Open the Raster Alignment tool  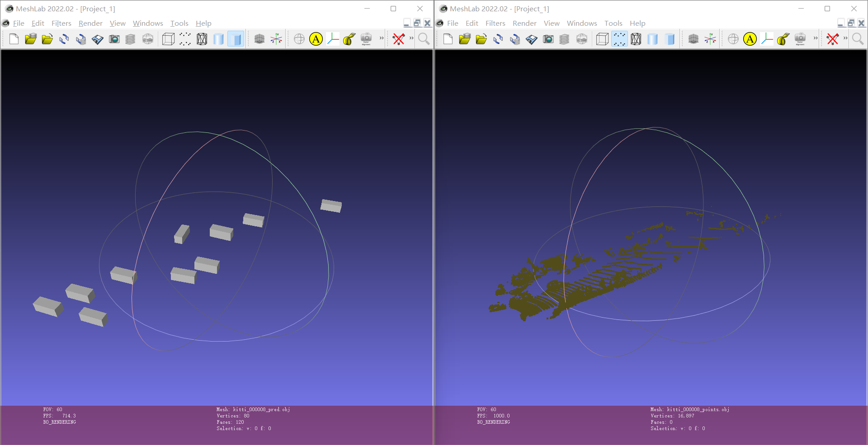tap(367, 39)
